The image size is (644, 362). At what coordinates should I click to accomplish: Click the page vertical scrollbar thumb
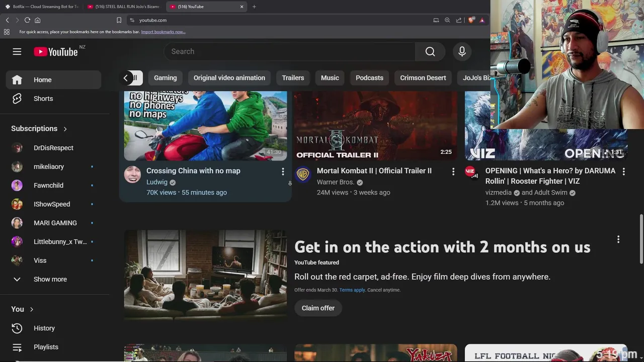641,239
